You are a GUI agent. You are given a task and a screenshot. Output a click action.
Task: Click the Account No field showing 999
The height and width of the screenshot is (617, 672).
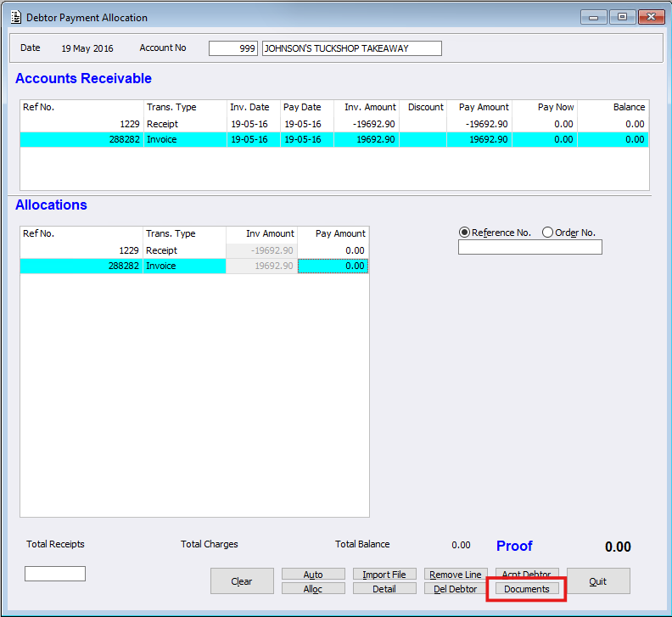coord(233,48)
